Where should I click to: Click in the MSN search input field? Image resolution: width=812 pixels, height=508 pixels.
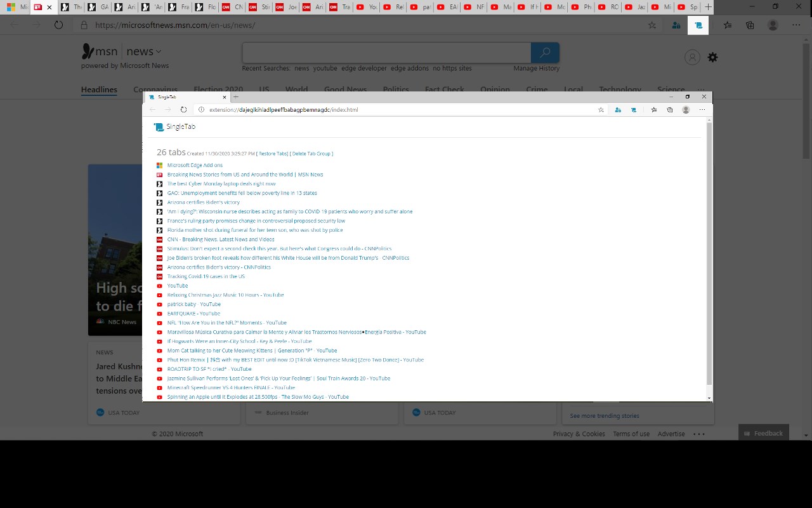pos(386,53)
